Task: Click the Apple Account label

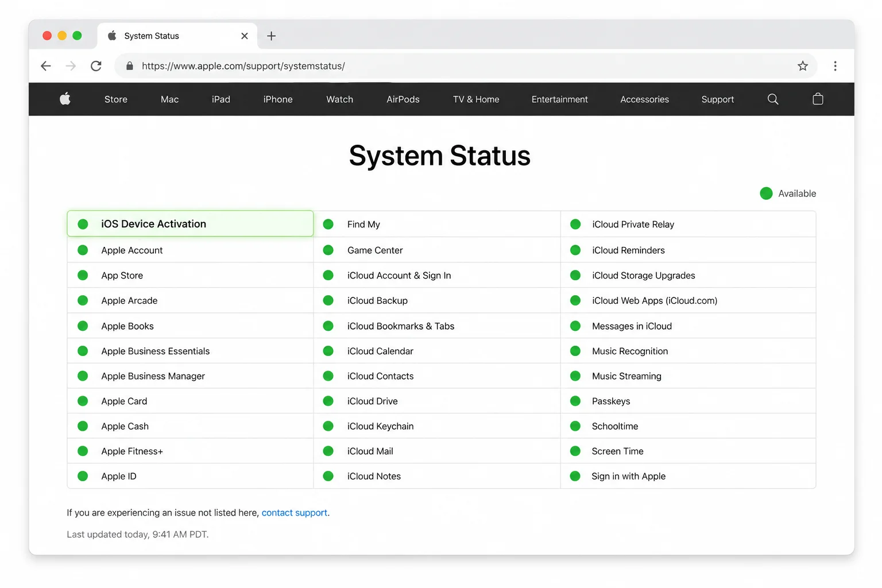Action: (132, 250)
